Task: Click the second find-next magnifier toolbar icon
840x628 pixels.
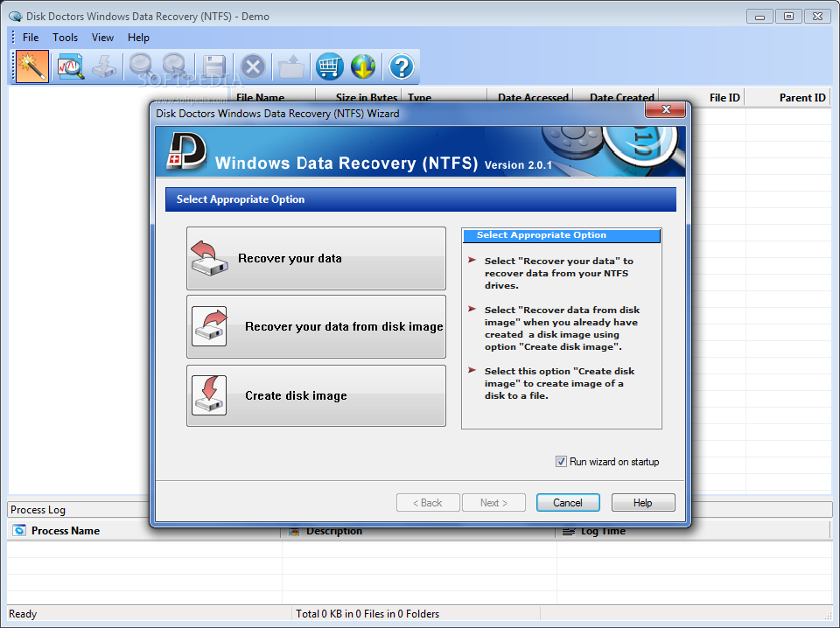Action: pyautogui.click(x=175, y=66)
